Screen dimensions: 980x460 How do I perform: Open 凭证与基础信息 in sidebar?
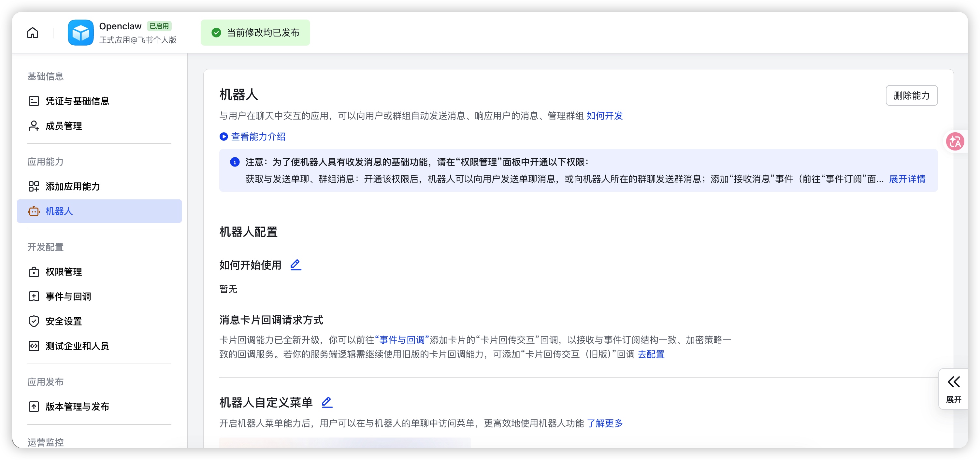pyautogui.click(x=77, y=101)
